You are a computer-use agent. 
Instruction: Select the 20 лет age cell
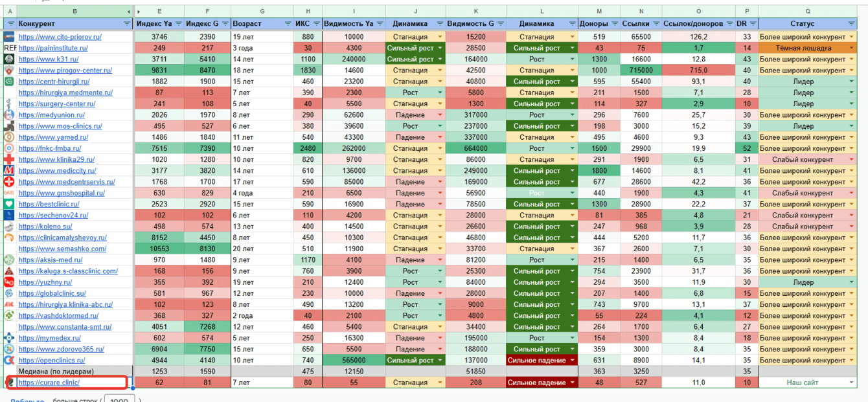262,249
